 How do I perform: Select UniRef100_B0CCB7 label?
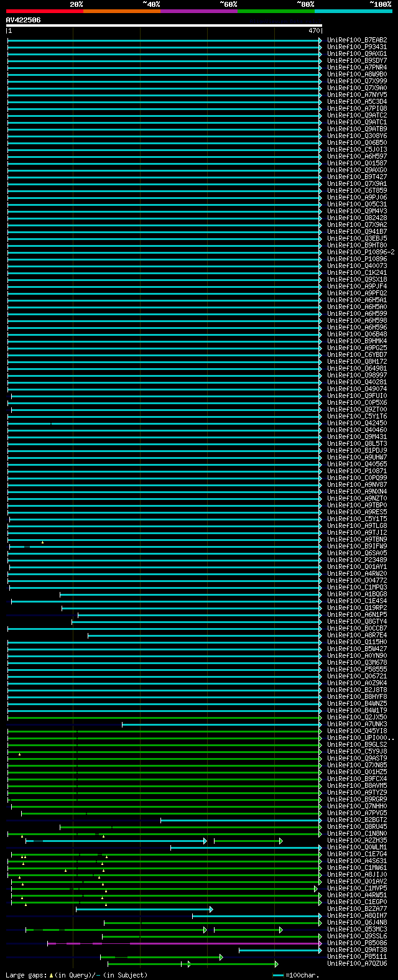(x=357, y=629)
